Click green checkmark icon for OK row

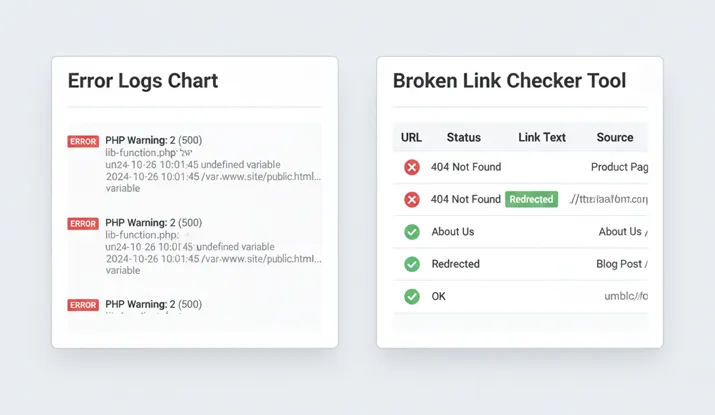click(411, 296)
